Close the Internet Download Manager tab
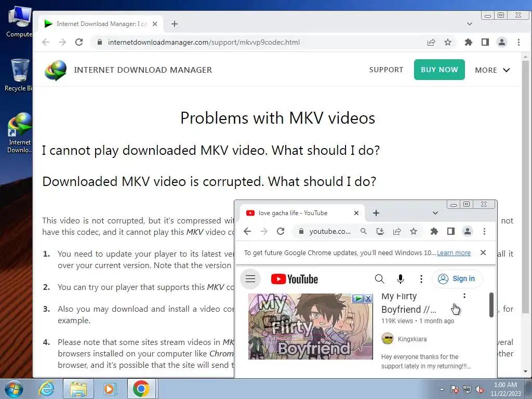Screen dimensions: 532x399 [x=155, y=24]
